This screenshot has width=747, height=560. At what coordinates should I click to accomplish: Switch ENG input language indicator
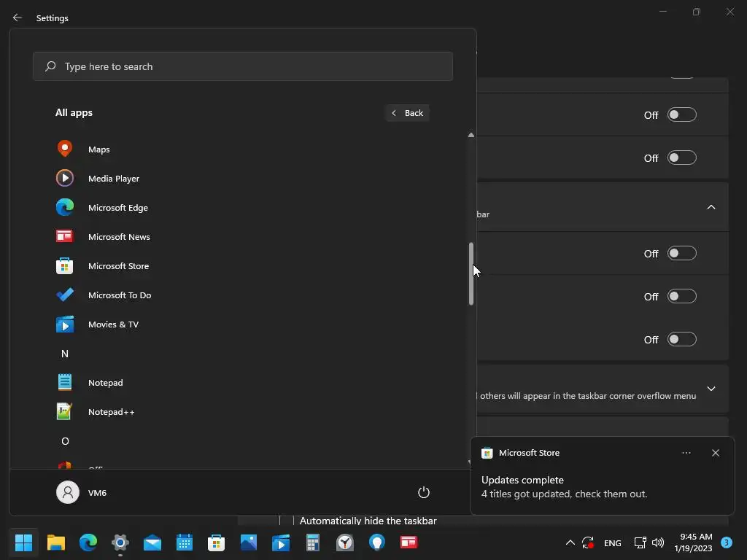[612, 542]
